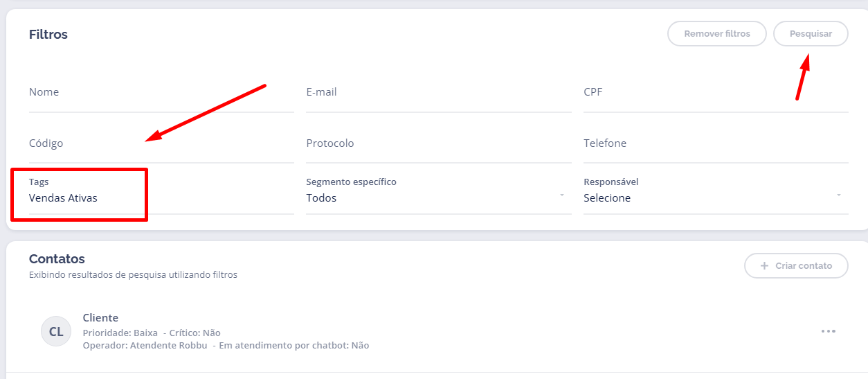
Task: Click the Operador: Atendente Robbu detail line
Action: tap(145, 345)
